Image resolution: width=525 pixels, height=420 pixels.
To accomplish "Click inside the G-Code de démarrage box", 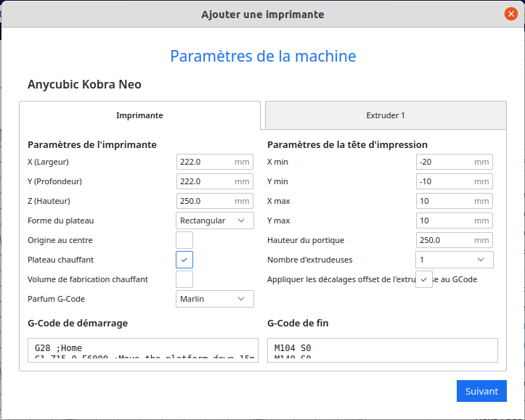I will coord(143,350).
